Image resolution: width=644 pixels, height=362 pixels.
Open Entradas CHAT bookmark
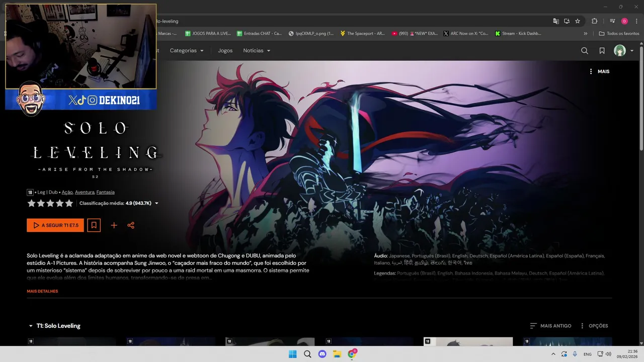[x=260, y=34]
